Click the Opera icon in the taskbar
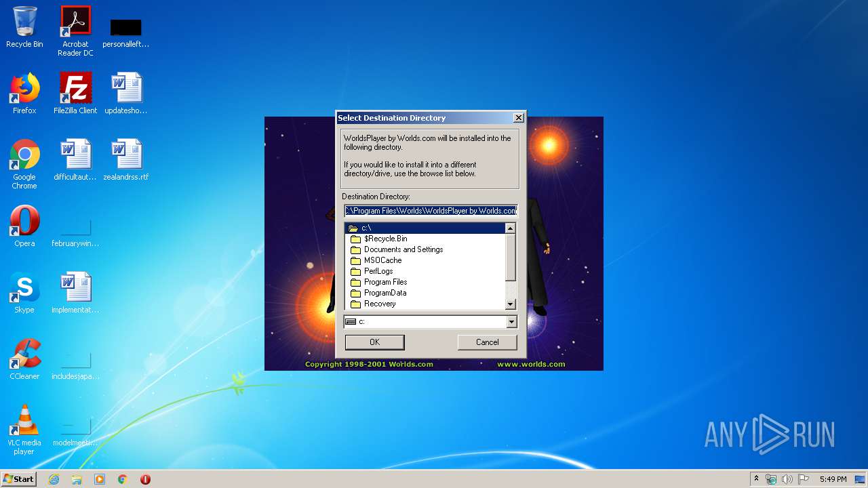Viewport: 868px width, 488px height. coord(145,479)
